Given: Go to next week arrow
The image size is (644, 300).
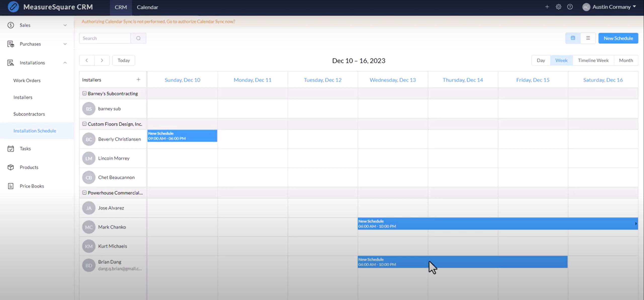Looking at the screenshot, I should coord(102,60).
